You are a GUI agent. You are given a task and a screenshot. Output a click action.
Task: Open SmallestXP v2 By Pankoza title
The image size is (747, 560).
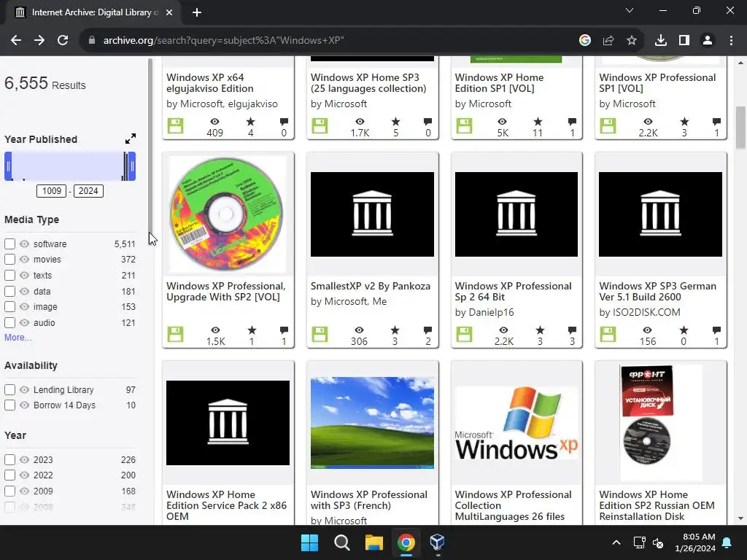(x=370, y=286)
